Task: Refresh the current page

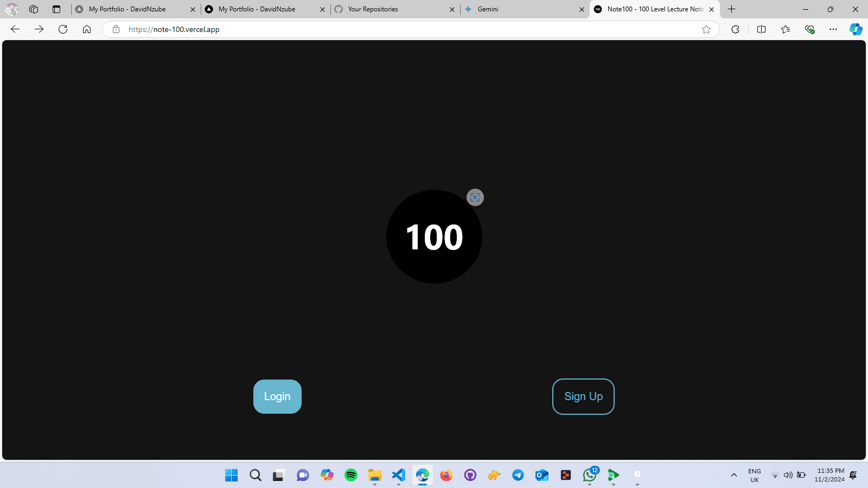Action: point(63,29)
